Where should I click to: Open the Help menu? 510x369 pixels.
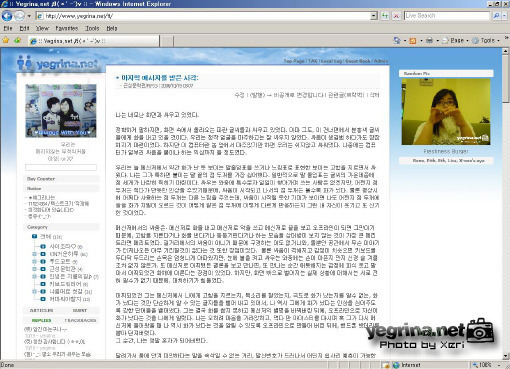coord(112,28)
